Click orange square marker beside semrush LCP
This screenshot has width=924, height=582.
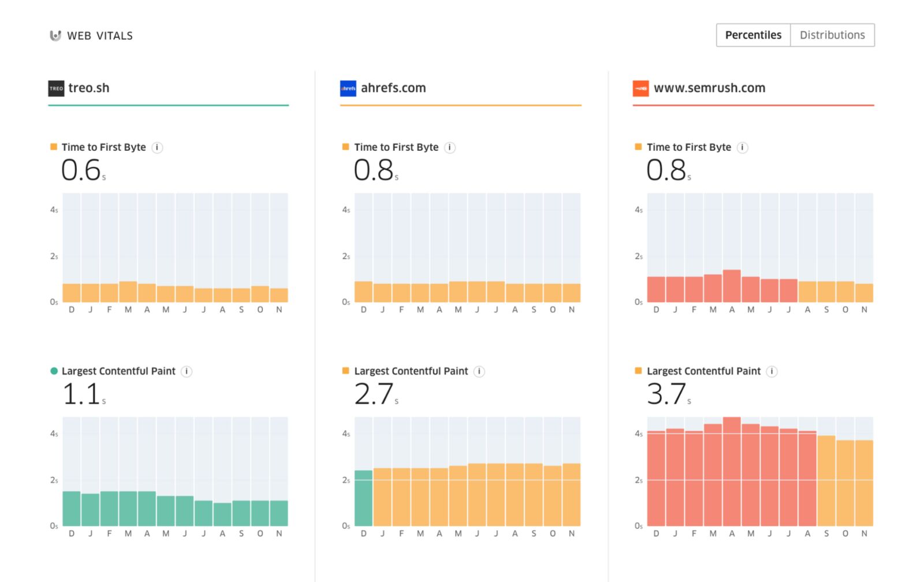point(638,371)
